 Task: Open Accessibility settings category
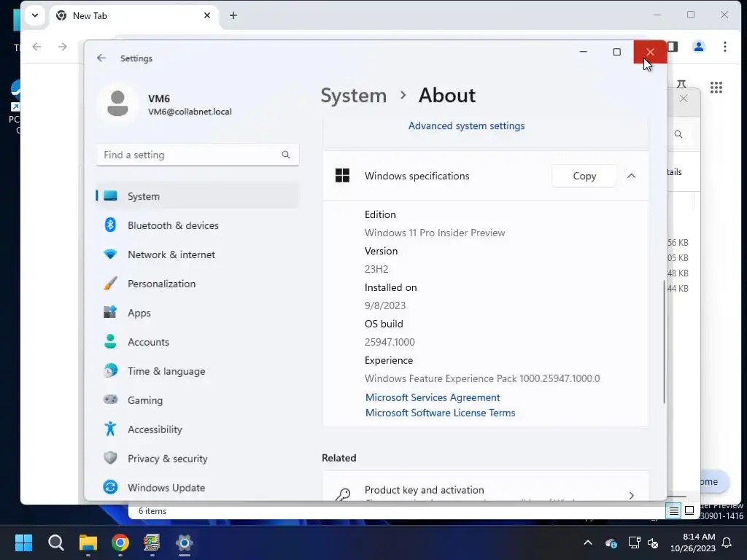(197, 429)
